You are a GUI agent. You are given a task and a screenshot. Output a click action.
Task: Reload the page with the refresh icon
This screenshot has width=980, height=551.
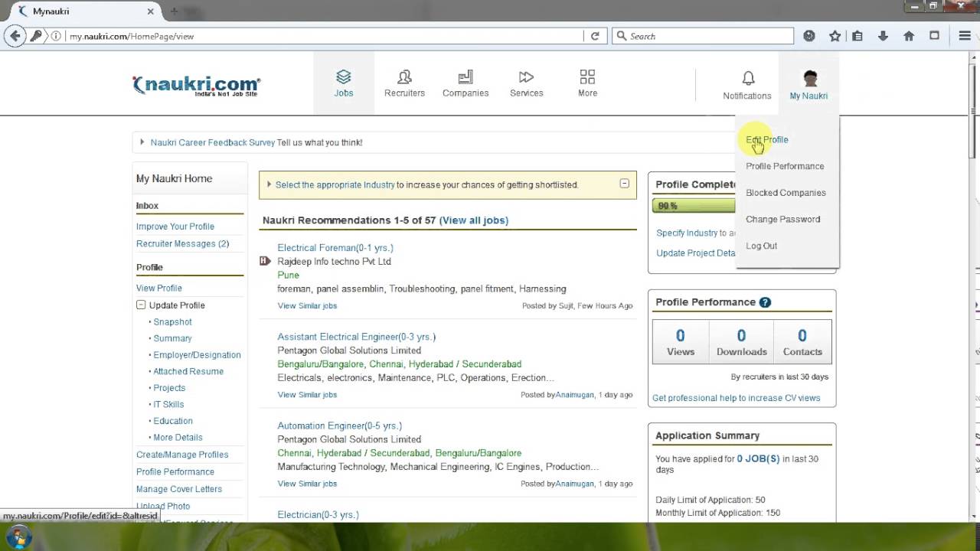point(594,36)
